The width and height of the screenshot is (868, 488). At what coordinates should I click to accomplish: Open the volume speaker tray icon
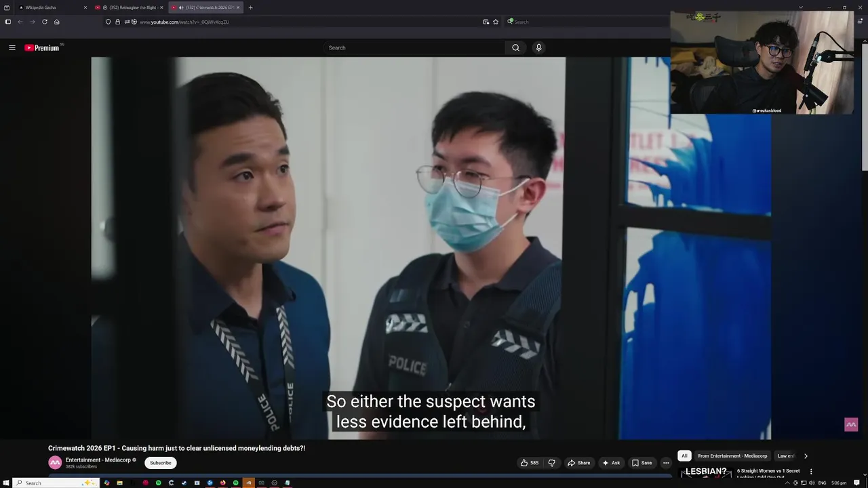pyautogui.click(x=812, y=483)
